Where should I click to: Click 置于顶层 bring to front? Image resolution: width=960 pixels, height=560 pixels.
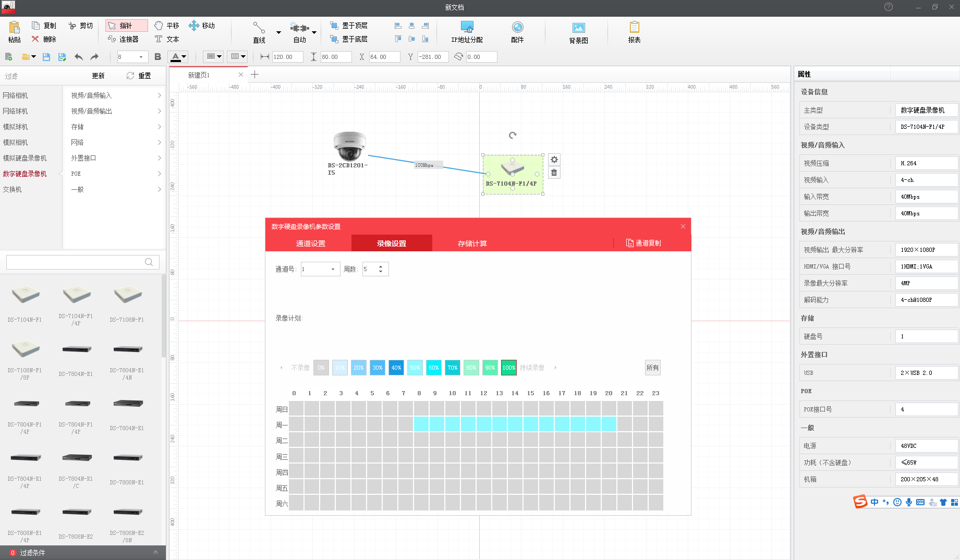[349, 26]
